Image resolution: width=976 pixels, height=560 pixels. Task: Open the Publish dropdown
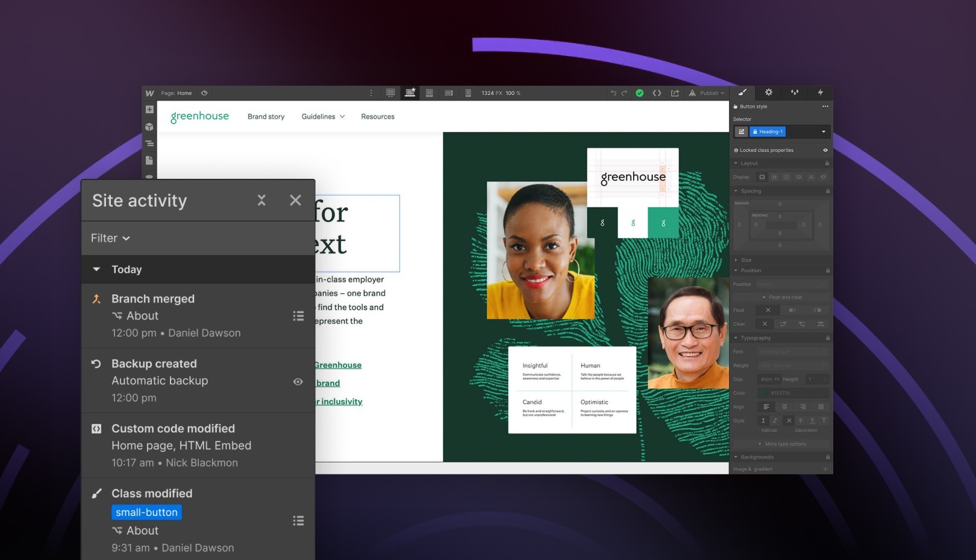(x=707, y=93)
